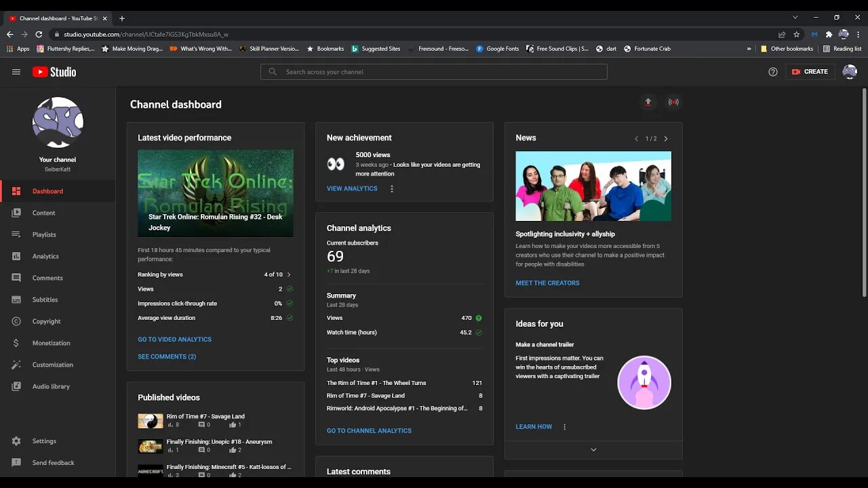Bookmark this page with star icon

797,34
